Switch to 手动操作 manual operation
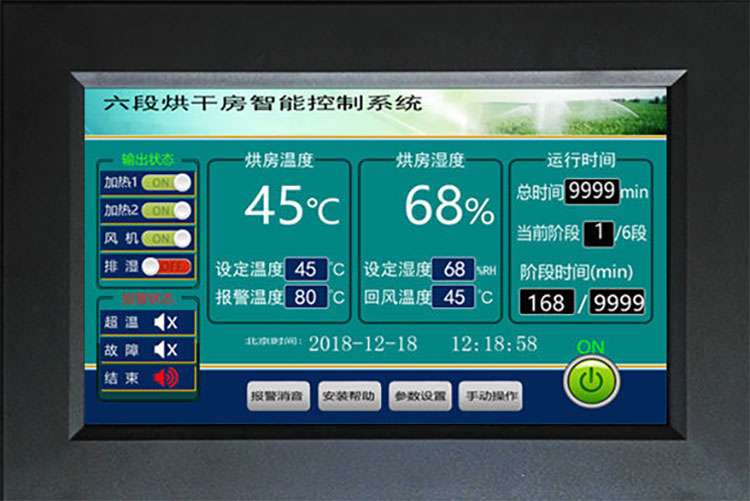The height and width of the screenshot is (501, 750). 490,396
